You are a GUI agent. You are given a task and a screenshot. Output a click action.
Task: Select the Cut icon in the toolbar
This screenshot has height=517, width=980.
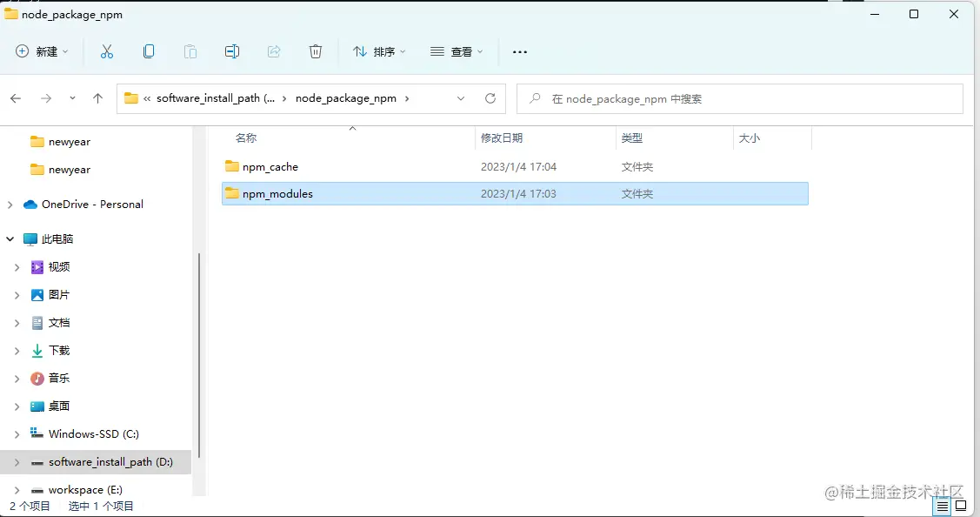(107, 51)
